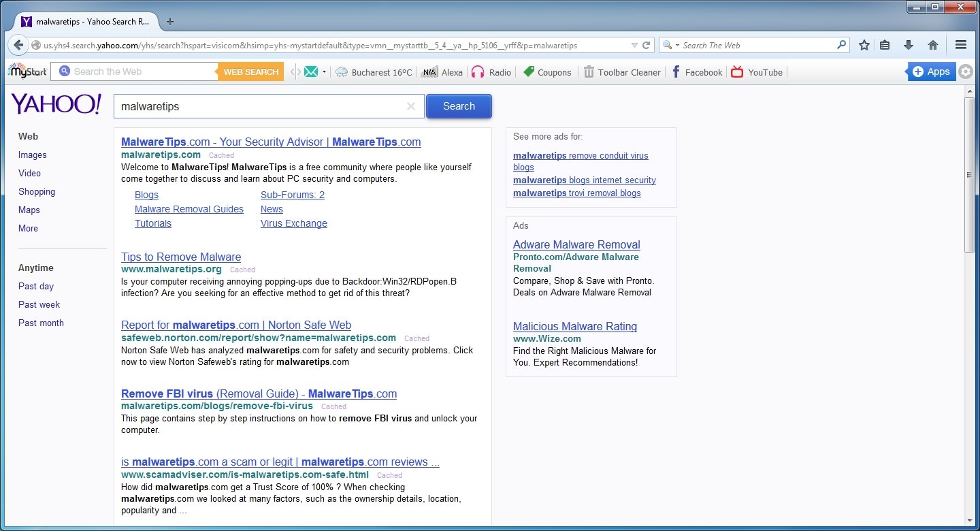Open the Firefox hamburger menu
The image size is (980, 531).
coord(961,45)
